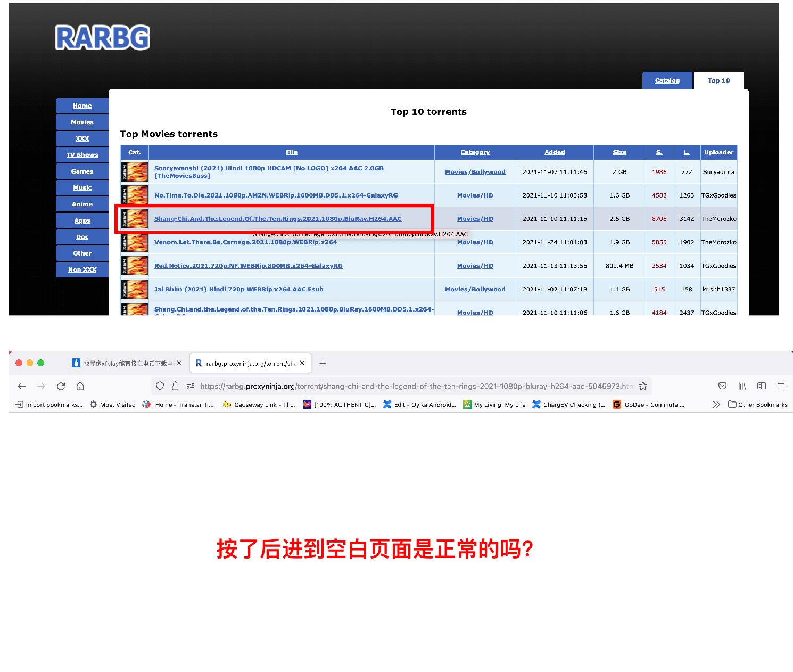Expand the bookmarks overflow chevron

tap(716, 405)
